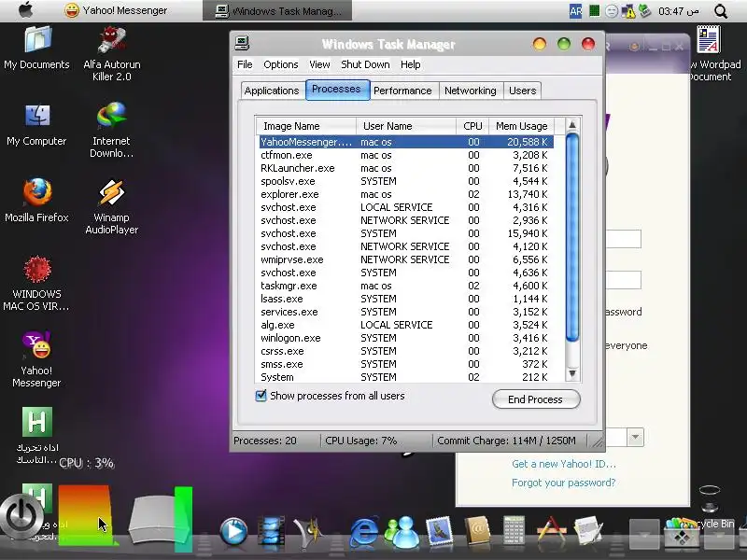Sort by the User Name column header

(406, 126)
